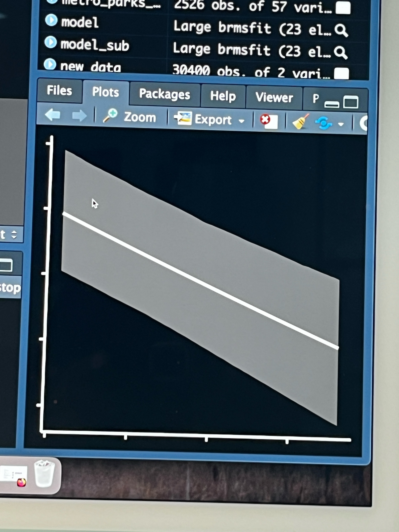Remove current plot with red X icon

269,121
